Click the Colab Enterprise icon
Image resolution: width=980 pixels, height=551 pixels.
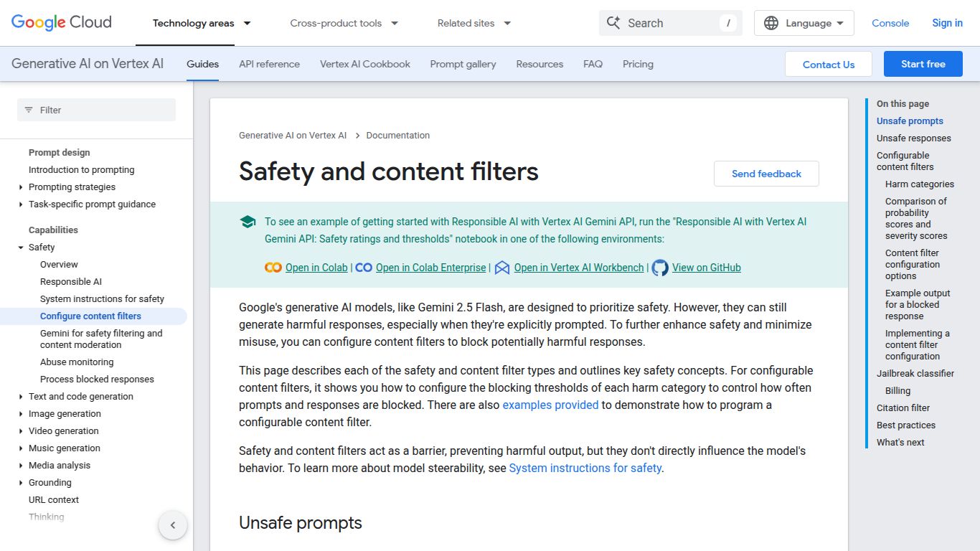(364, 267)
